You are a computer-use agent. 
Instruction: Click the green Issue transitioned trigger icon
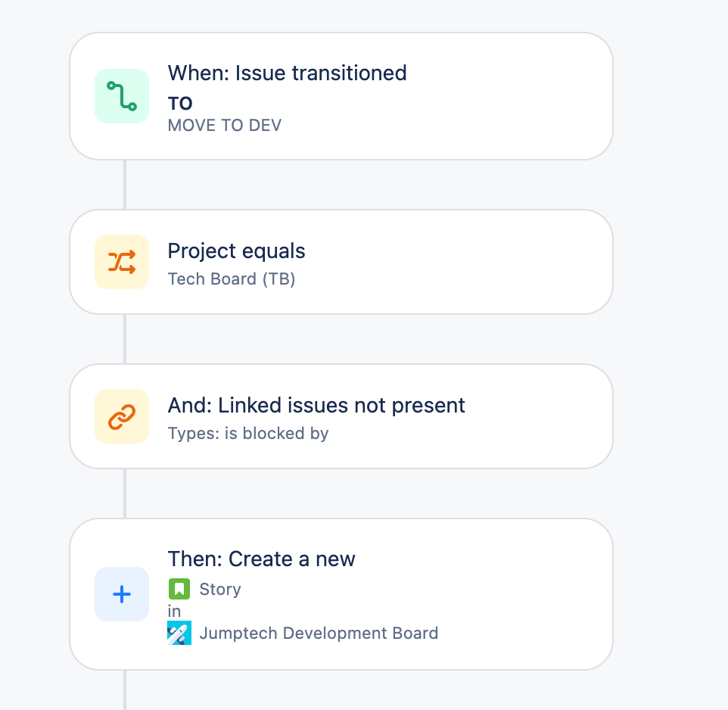tap(122, 96)
